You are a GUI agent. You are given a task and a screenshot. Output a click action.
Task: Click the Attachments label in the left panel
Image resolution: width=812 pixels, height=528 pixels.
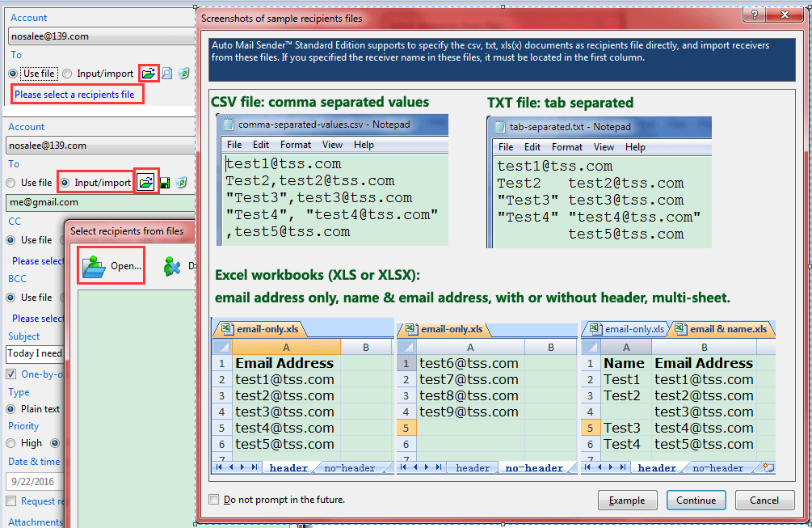pos(36,522)
